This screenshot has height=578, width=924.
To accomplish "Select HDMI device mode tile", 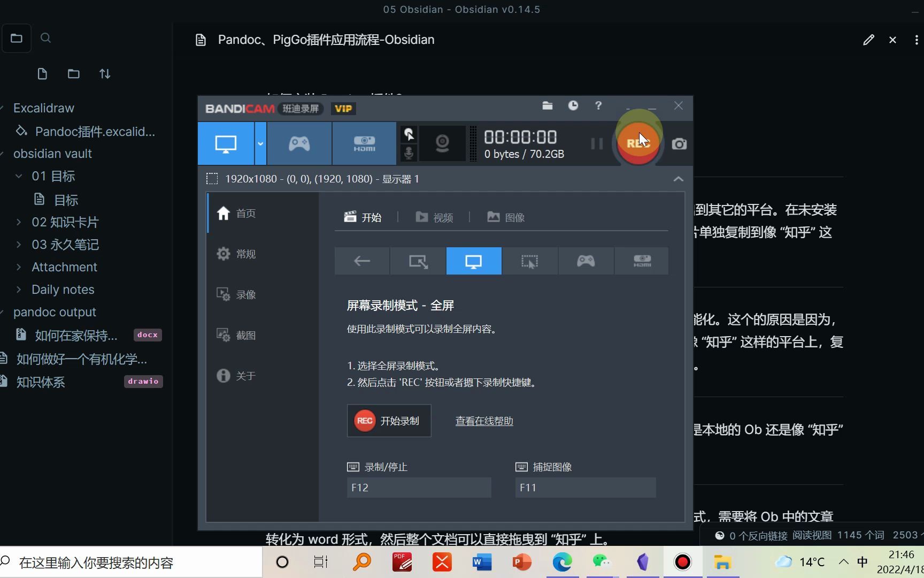I will pyautogui.click(x=642, y=261).
